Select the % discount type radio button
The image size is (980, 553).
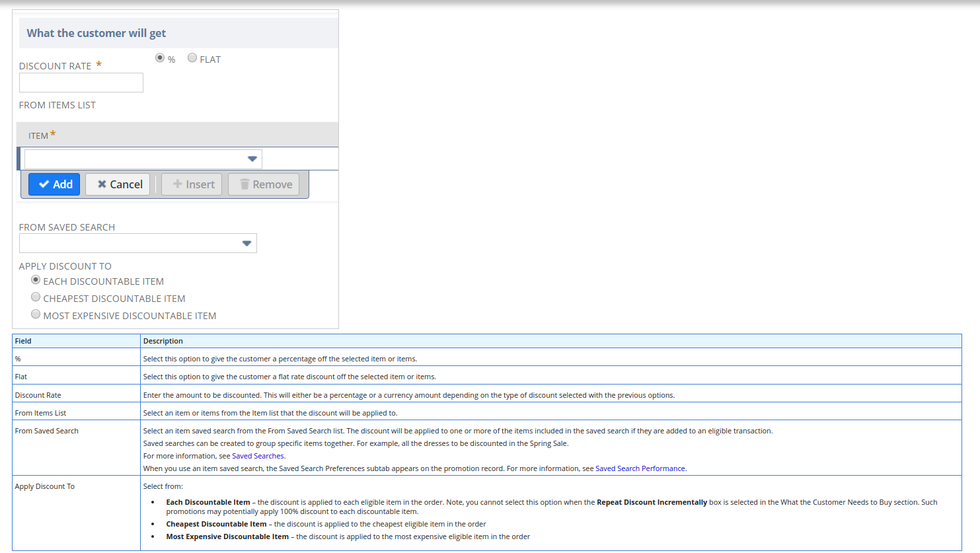click(160, 58)
